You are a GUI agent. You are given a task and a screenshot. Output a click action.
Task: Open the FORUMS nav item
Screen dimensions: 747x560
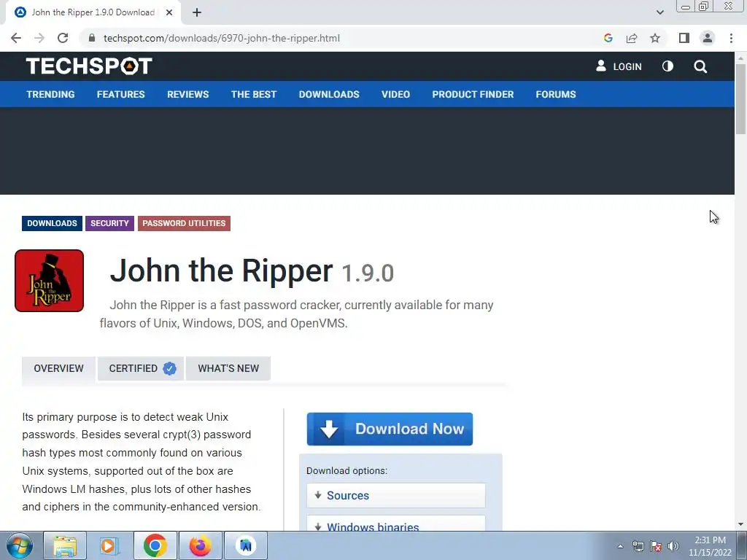(x=556, y=94)
